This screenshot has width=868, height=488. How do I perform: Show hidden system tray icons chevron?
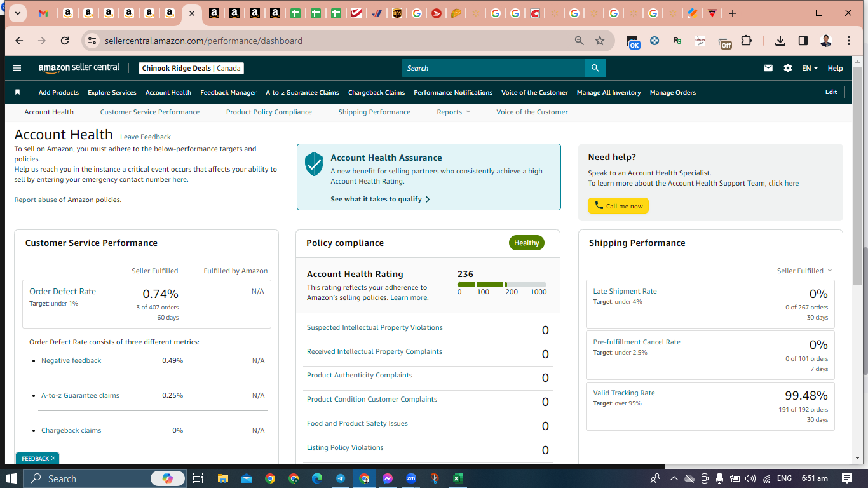coord(674,478)
